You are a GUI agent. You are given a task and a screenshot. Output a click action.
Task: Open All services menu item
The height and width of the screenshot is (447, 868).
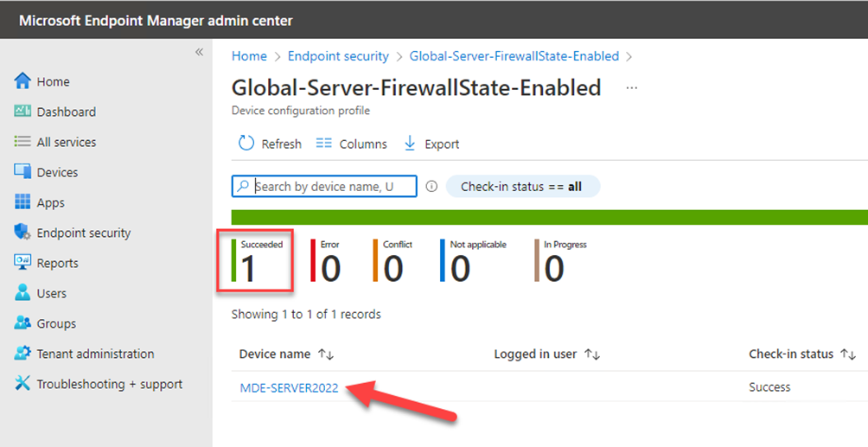pos(67,143)
